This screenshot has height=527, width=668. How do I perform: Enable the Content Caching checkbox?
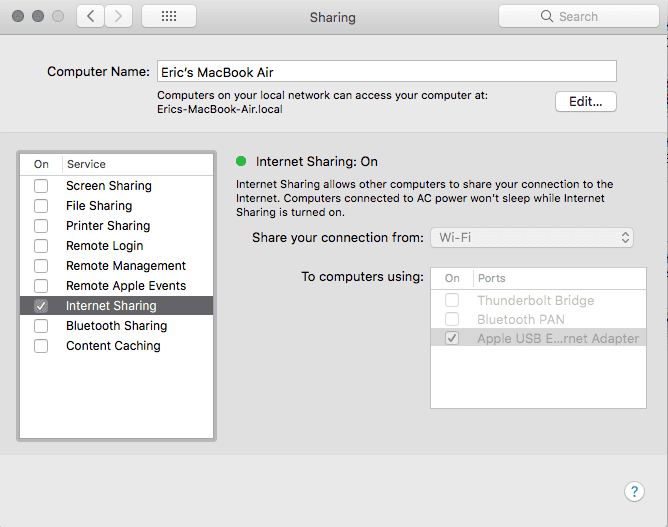tap(41, 346)
